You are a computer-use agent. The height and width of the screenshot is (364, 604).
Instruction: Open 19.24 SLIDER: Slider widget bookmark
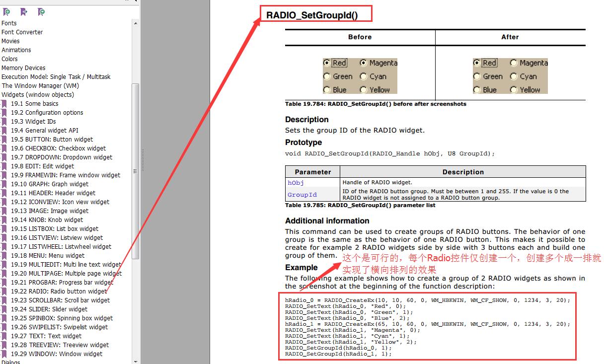click(x=49, y=309)
